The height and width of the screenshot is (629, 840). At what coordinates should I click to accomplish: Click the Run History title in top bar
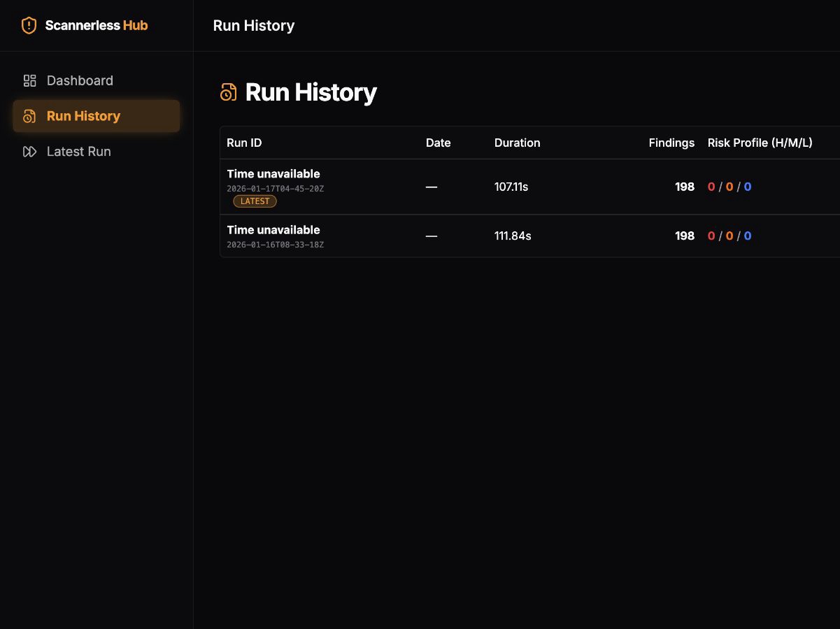(254, 26)
